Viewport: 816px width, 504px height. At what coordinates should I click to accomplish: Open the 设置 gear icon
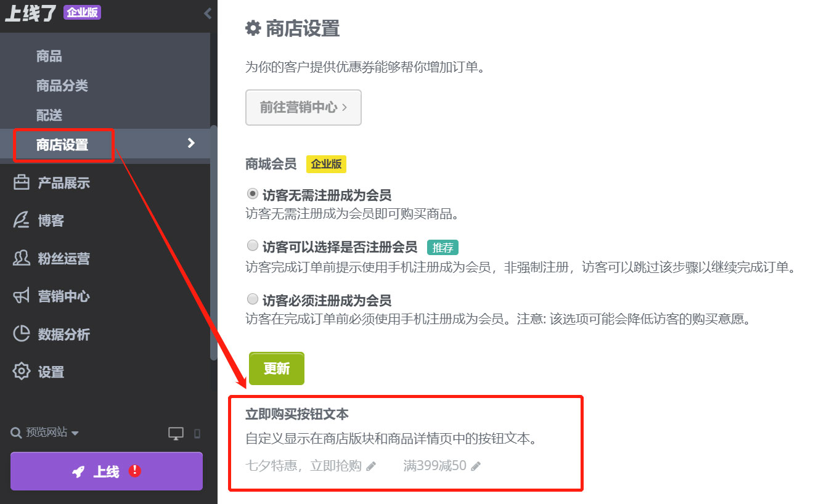tap(22, 372)
